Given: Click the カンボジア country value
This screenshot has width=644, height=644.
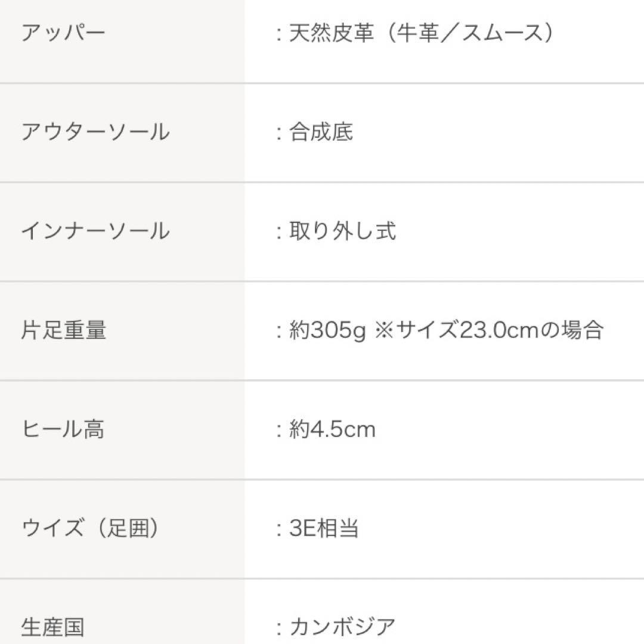Looking at the screenshot, I should pyautogui.click(x=342, y=627).
